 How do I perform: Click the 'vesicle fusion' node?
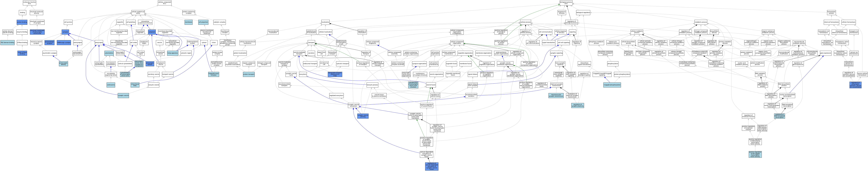(431, 85)
